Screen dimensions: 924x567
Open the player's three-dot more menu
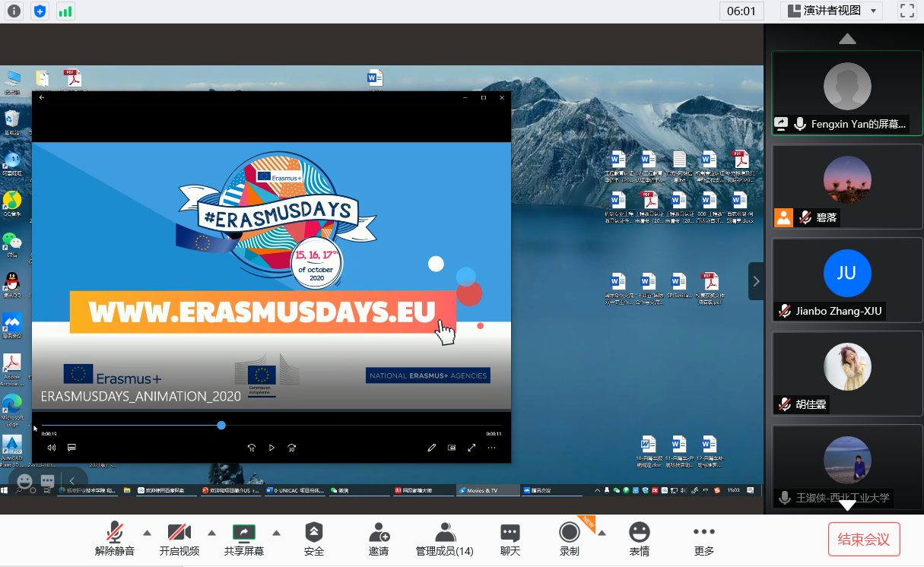coord(491,448)
